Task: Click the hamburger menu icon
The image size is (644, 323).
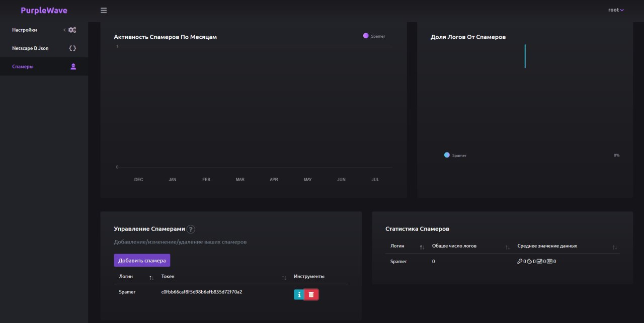Action: coord(104,10)
